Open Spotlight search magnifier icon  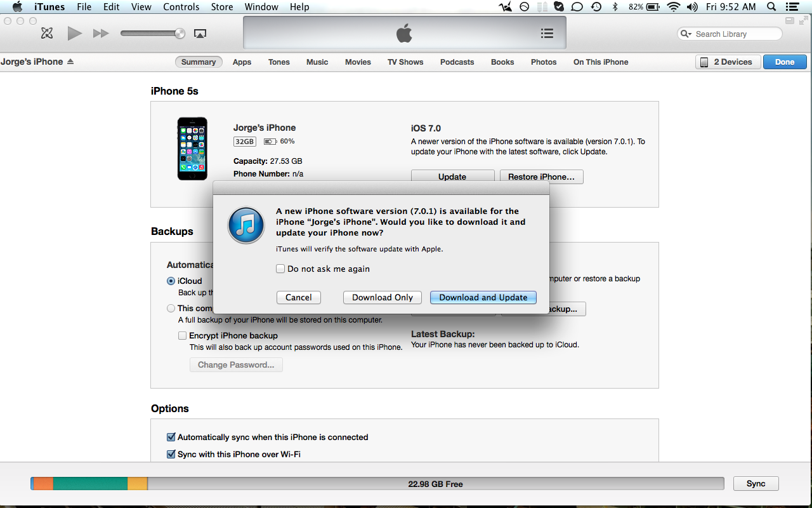pos(771,7)
